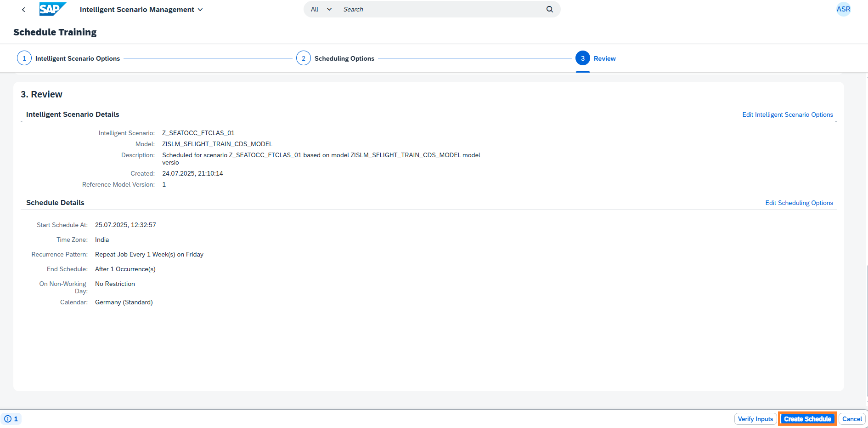Click the step 2 numbered circle
The width and height of the screenshot is (868, 428).
[x=303, y=58]
